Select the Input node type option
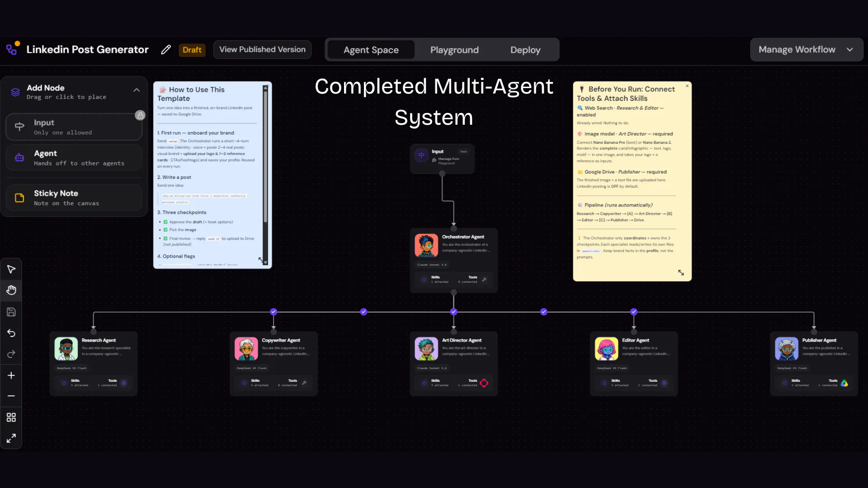The image size is (868, 488). point(74,127)
